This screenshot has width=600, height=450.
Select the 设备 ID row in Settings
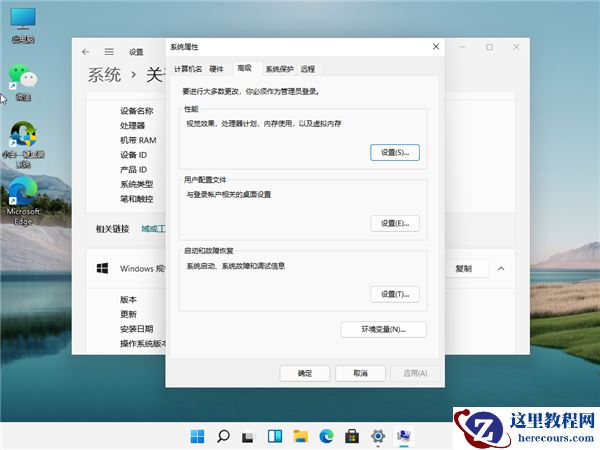tap(133, 155)
